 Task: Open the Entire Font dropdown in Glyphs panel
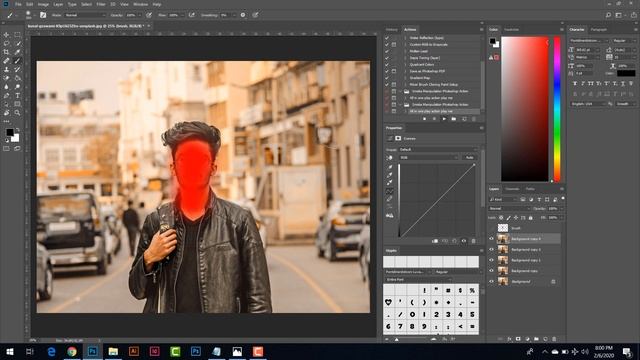[418, 280]
